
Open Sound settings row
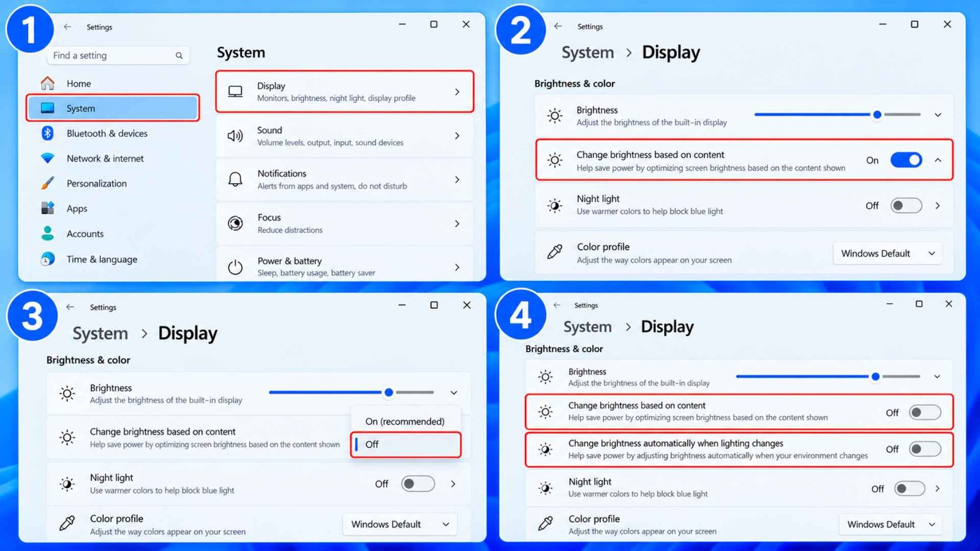pos(345,136)
